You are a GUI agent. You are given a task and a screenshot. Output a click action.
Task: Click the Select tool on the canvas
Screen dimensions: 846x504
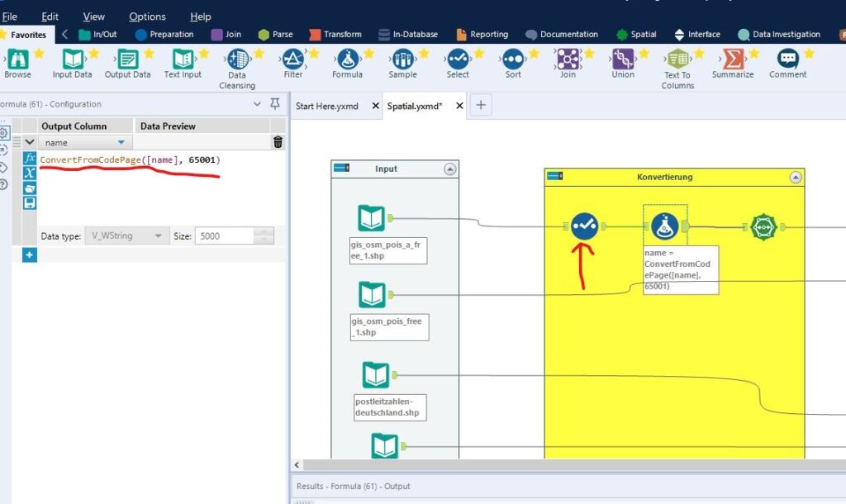(584, 226)
